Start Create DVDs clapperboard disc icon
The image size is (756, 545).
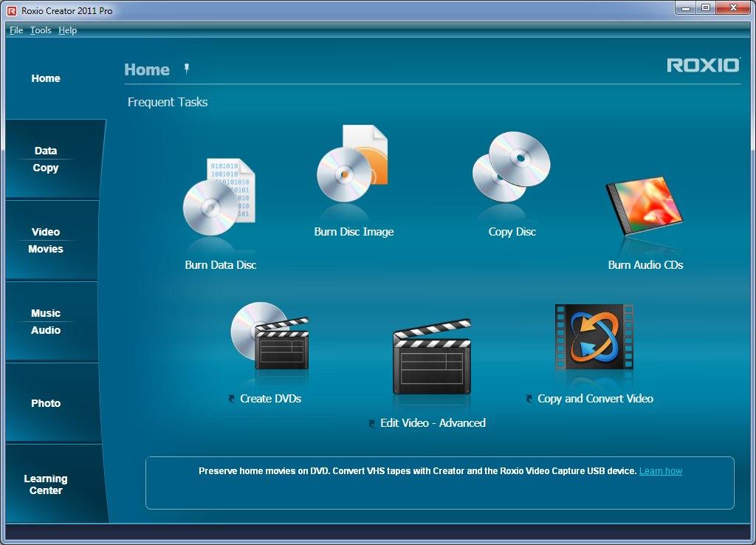pyautogui.click(x=269, y=337)
